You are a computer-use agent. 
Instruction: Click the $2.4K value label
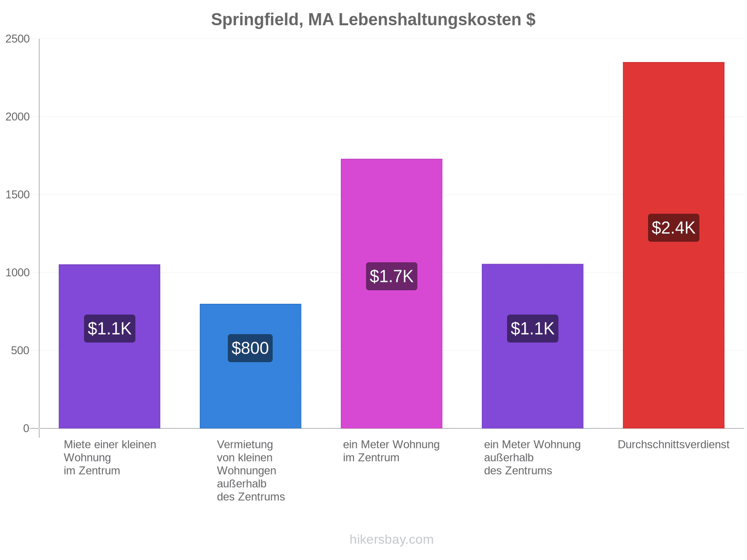pyautogui.click(x=673, y=228)
